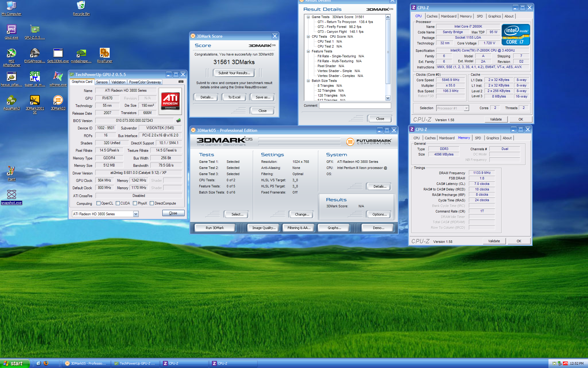Select the Paint desktop icon
This screenshot has height=368, width=588.
[11, 173]
